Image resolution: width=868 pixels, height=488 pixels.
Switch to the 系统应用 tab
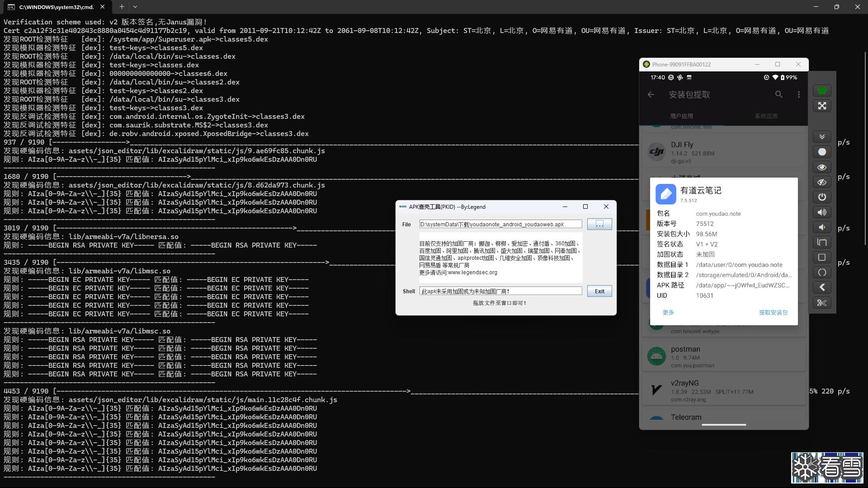766,116
